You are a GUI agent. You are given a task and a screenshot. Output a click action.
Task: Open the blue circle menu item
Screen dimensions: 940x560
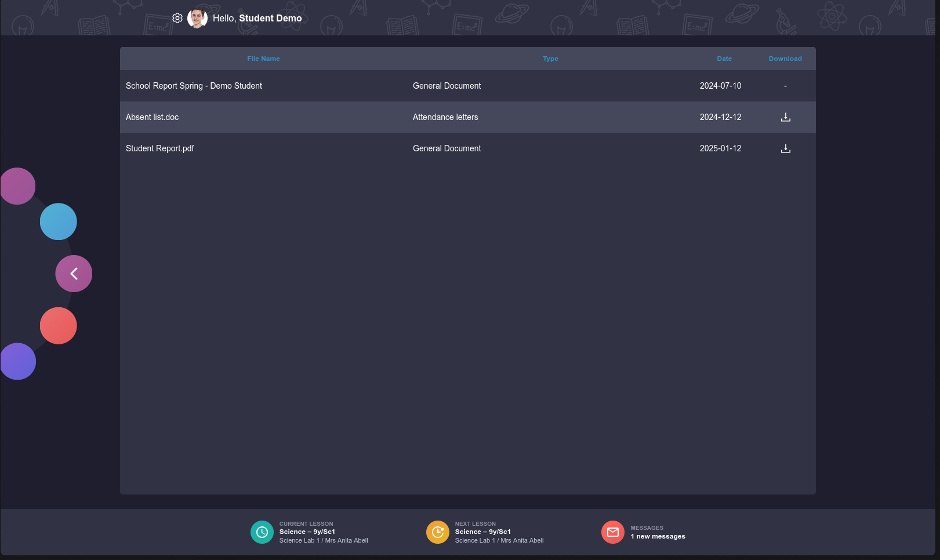coord(58,221)
